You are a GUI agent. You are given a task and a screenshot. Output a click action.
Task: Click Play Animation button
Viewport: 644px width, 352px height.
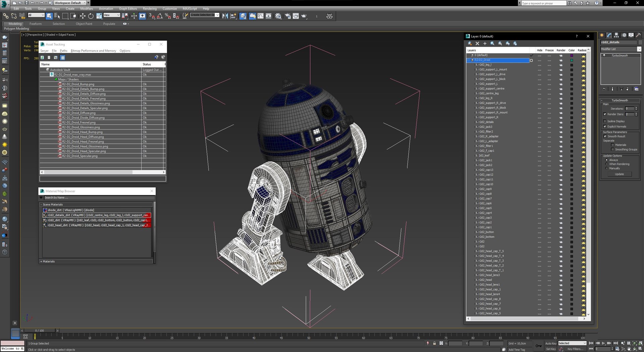point(603,343)
